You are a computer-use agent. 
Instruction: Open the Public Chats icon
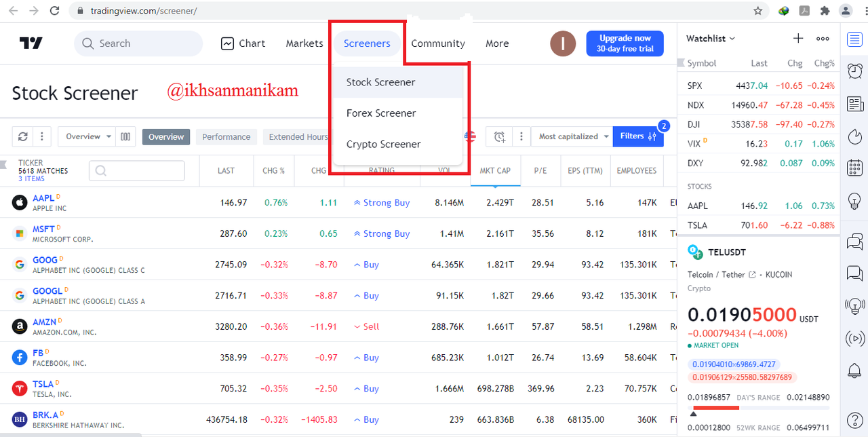pos(854,241)
